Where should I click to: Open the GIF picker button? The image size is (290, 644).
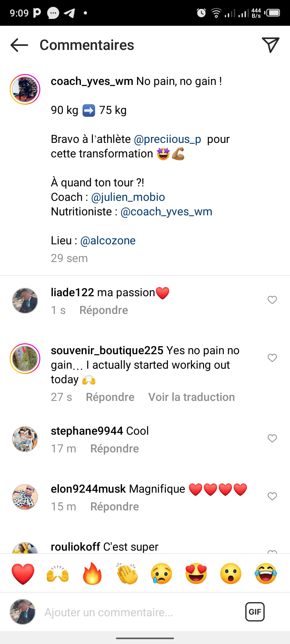[255, 612]
